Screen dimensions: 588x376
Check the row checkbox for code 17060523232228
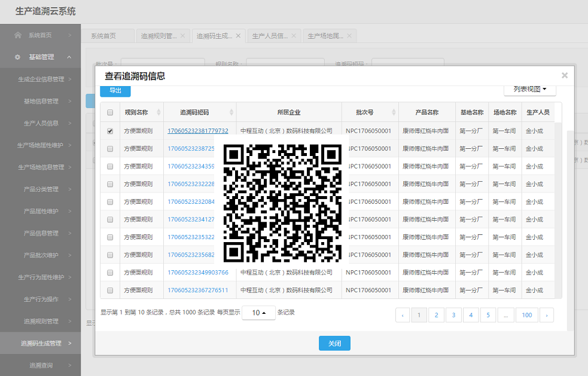(x=110, y=184)
